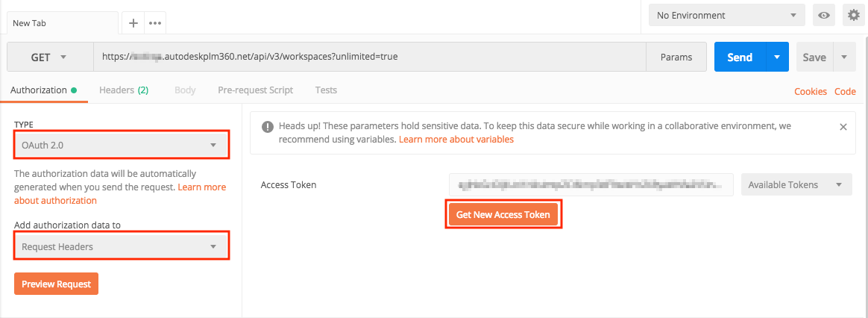Expand the Save button dropdown arrow

point(844,57)
